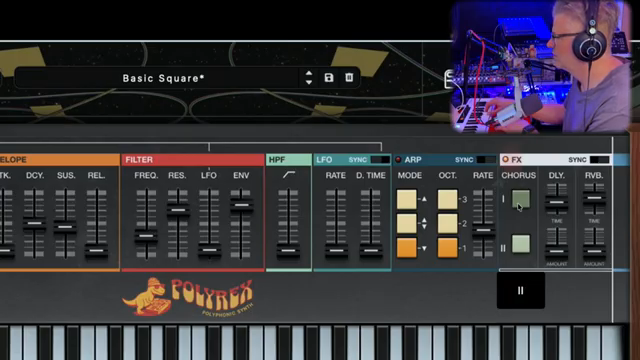Click the RVB. TIME slider handle
The image size is (640, 360).
click(594, 198)
